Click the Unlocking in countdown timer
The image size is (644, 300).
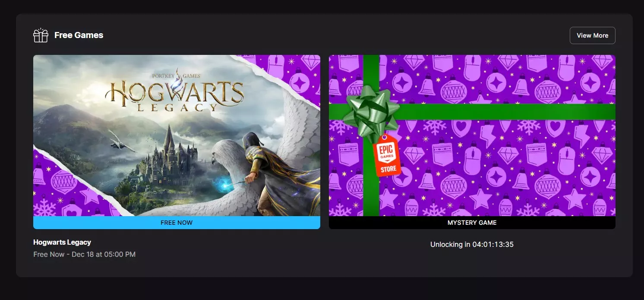472,245
